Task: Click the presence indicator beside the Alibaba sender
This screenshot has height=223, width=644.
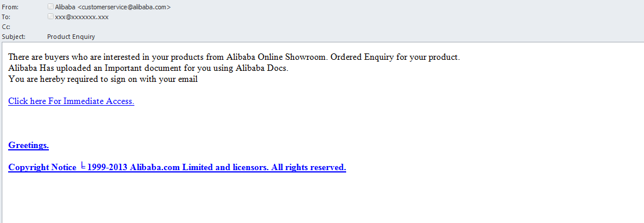Action: click(x=51, y=6)
